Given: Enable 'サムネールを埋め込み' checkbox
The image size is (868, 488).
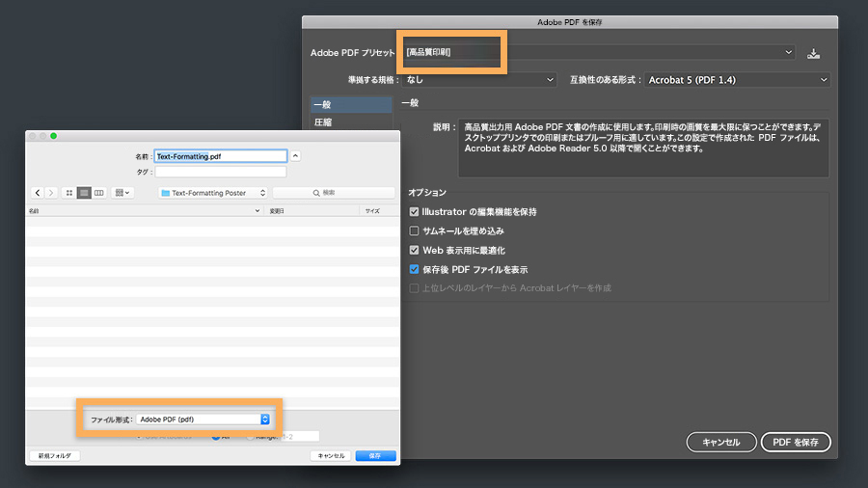Looking at the screenshot, I should pyautogui.click(x=414, y=230).
